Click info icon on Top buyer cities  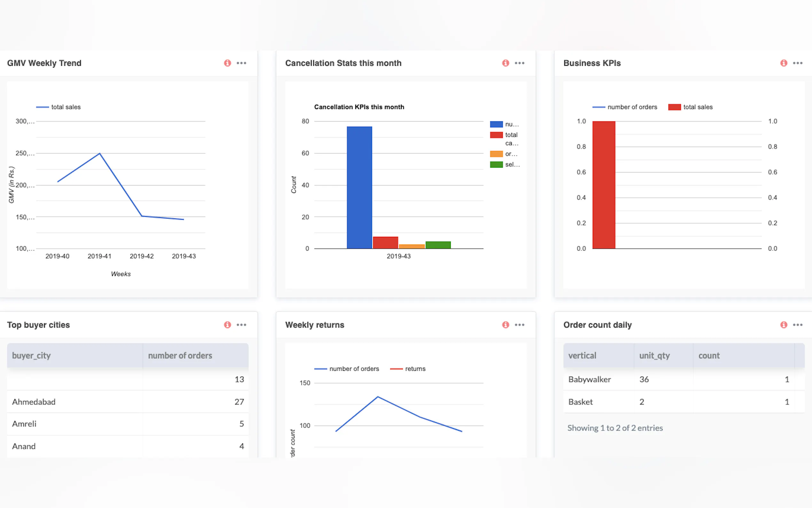pyautogui.click(x=227, y=325)
